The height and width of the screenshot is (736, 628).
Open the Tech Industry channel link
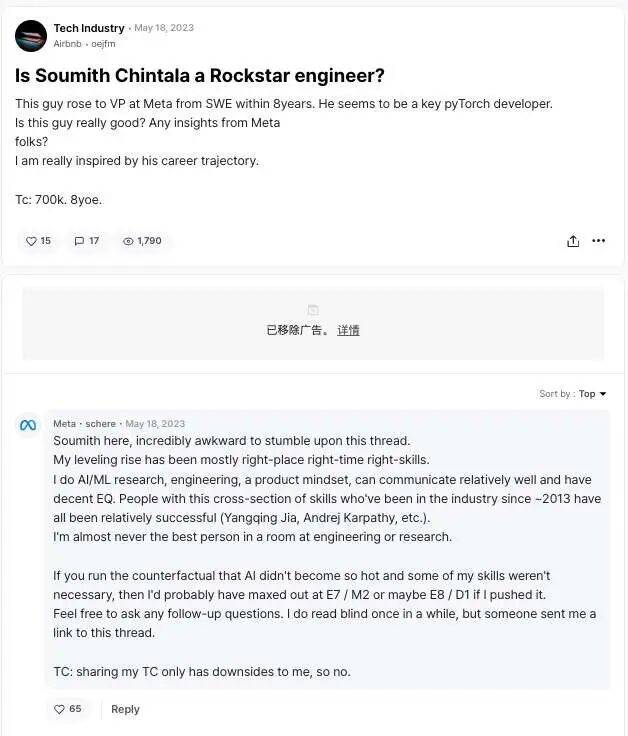pyautogui.click(x=89, y=28)
